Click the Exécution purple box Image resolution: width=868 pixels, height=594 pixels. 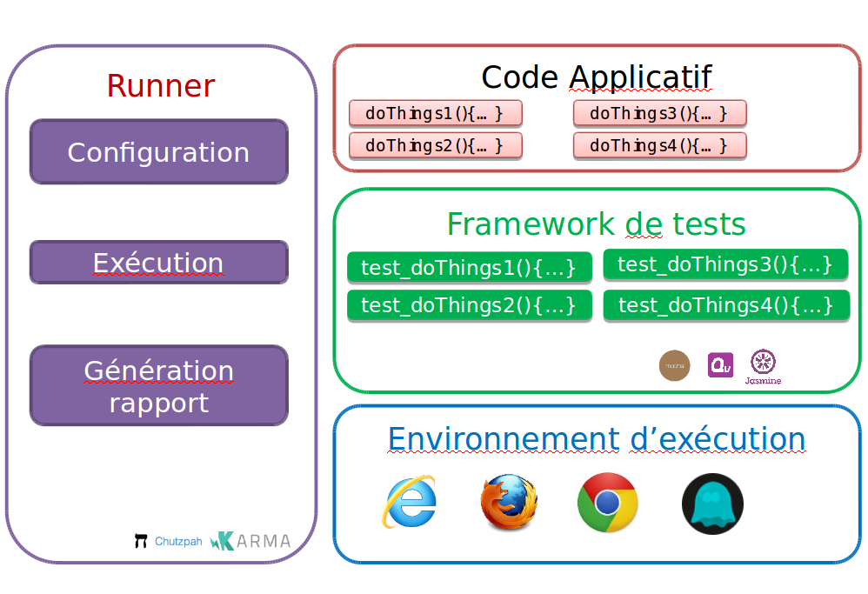click(x=158, y=263)
